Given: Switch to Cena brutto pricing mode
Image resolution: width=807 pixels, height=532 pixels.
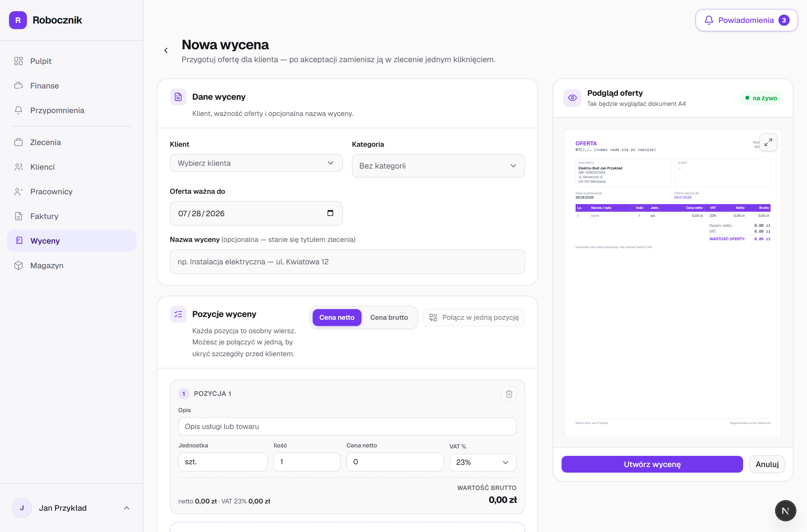Looking at the screenshot, I should (389, 318).
